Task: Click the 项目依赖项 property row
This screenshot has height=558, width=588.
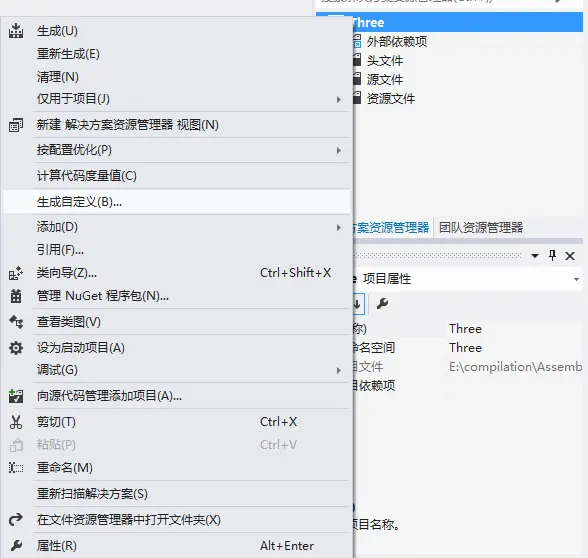Action: (x=468, y=386)
